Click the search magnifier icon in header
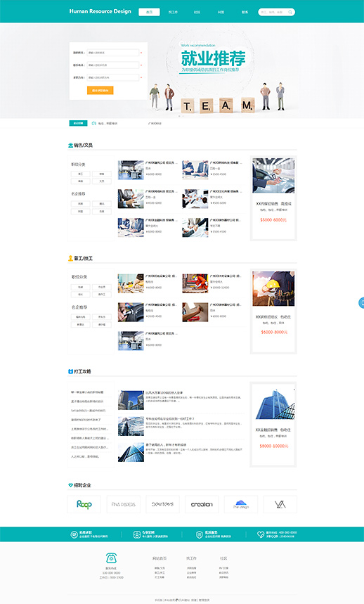 pyautogui.click(x=290, y=13)
